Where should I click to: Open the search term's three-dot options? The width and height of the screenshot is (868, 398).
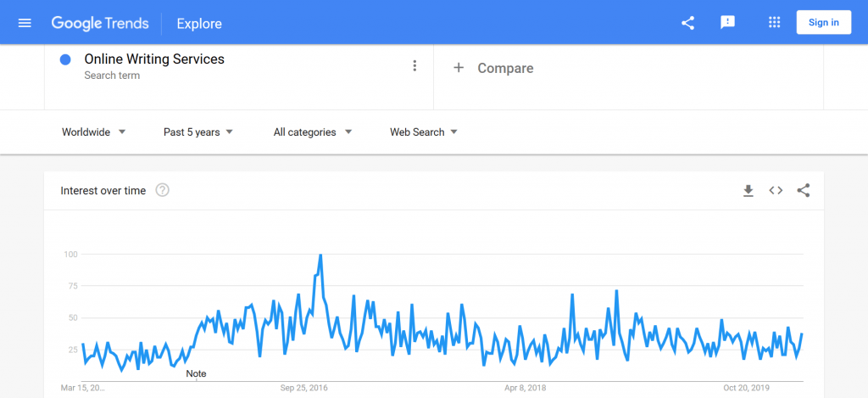pos(415,66)
